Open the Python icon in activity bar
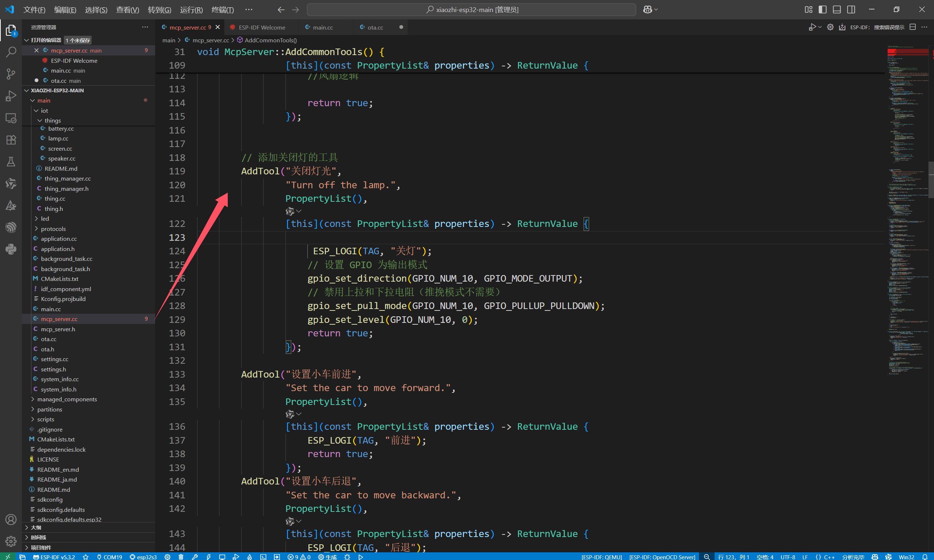Viewport: 934px width, 560px height. (11, 249)
